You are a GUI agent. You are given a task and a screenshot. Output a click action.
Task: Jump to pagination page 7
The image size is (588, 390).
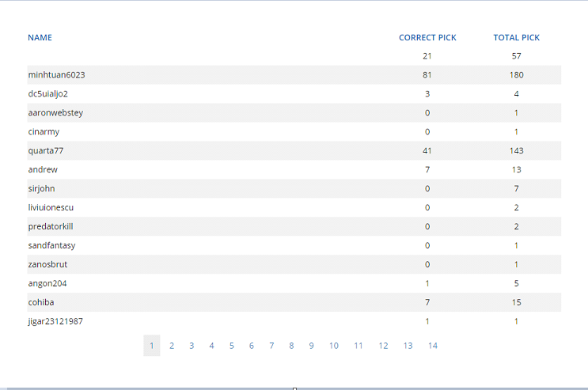pos(271,346)
